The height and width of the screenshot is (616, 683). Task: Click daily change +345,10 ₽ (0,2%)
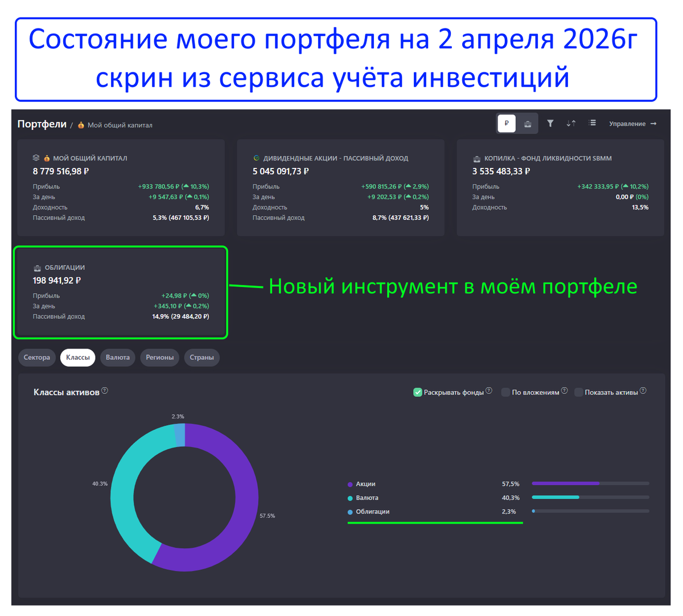tap(182, 306)
